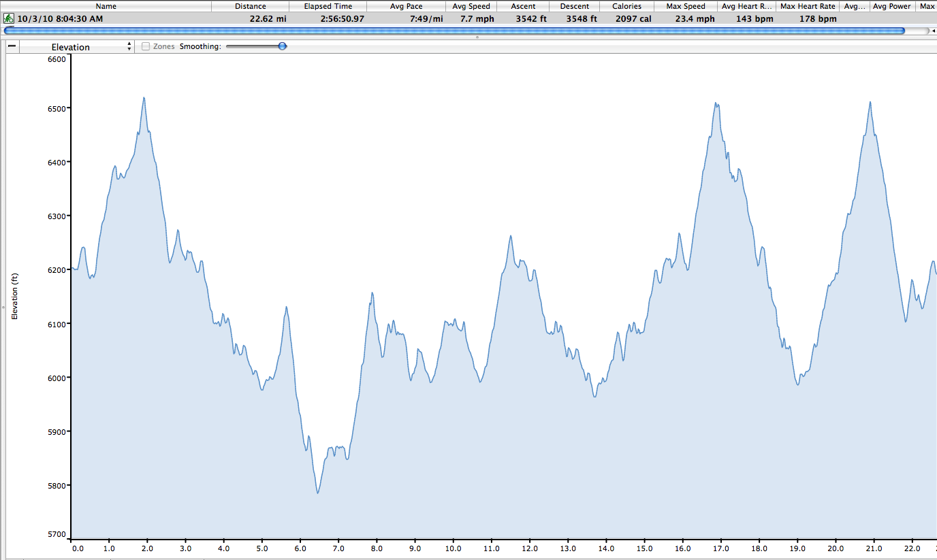Click the Smoothing slider handle
The width and height of the screenshot is (937, 560).
(x=282, y=46)
